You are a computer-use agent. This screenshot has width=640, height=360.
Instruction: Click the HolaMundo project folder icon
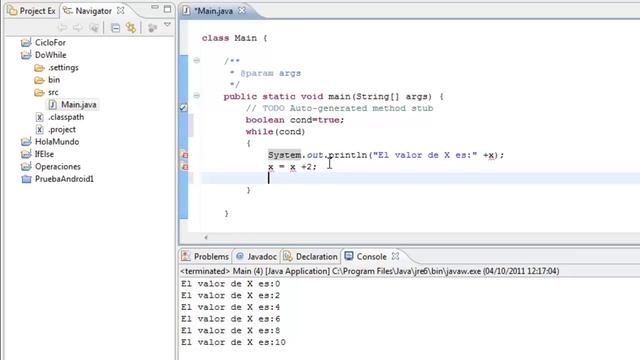click(26, 142)
